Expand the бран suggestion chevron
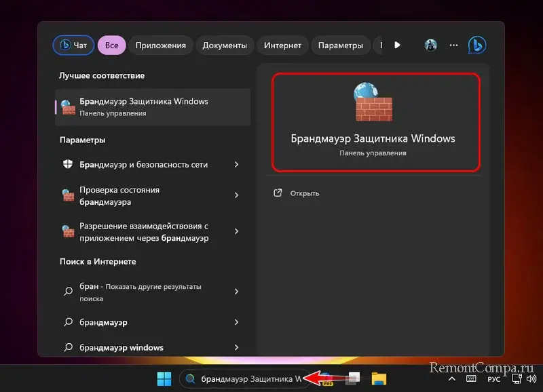543x392 pixels. pyautogui.click(x=236, y=292)
